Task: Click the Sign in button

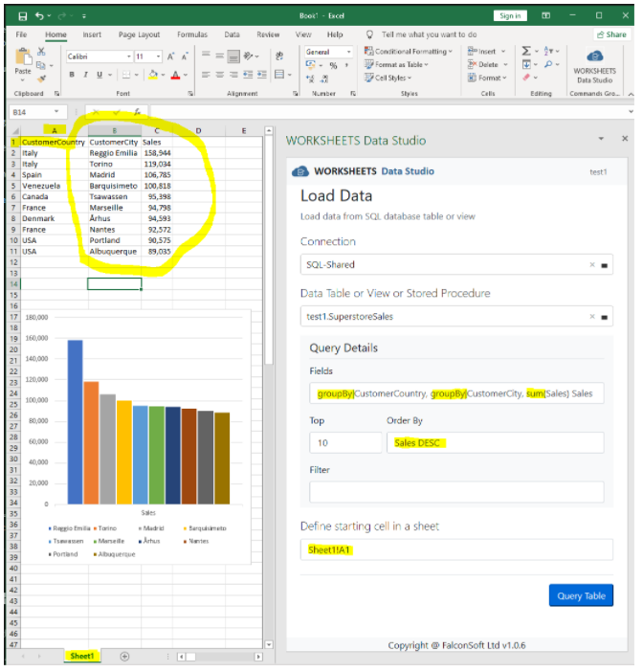Action: tap(510, 16)
